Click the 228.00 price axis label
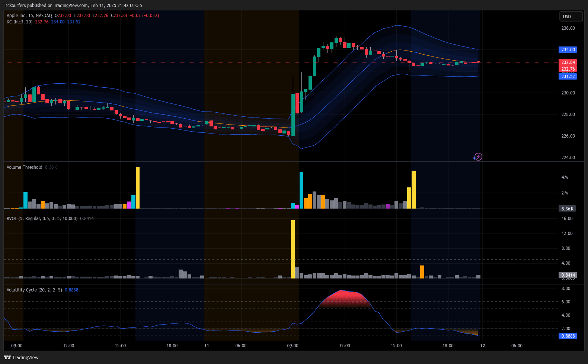 point(568,115)
